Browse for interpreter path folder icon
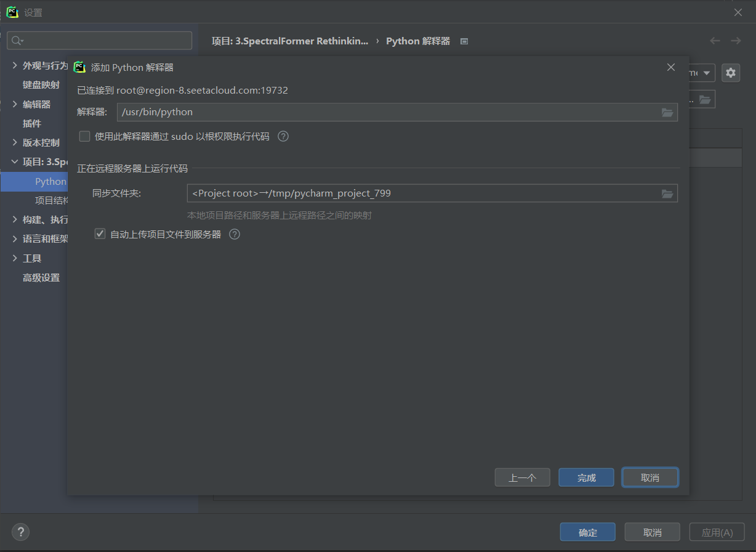Image resolution: width=756 pixels, height=552 pixels. coord(667,112)
